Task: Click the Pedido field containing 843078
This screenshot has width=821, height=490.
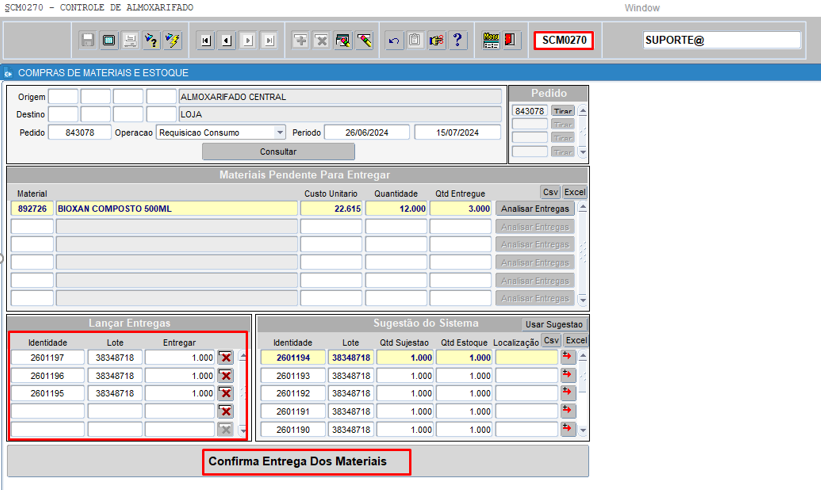Action: point(80,132)
